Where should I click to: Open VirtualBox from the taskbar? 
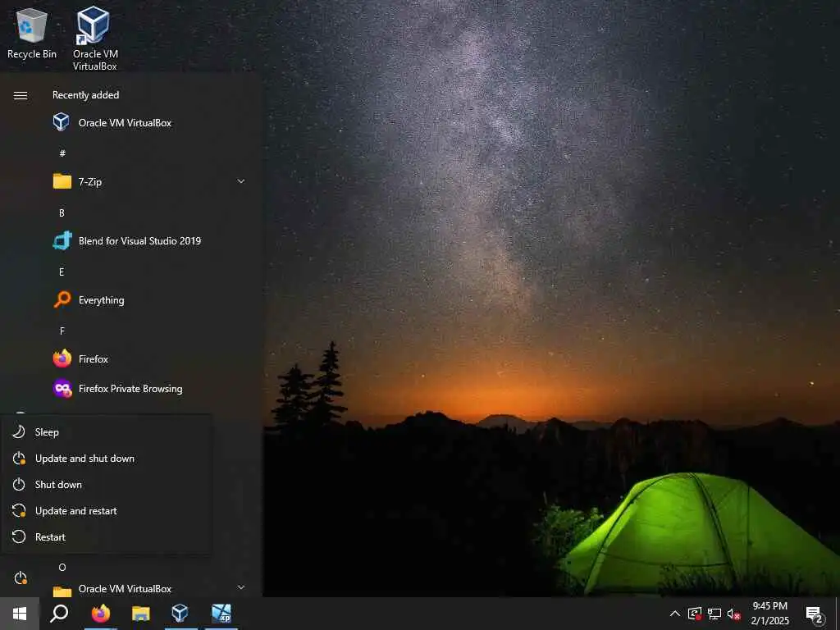coord(180,614)
